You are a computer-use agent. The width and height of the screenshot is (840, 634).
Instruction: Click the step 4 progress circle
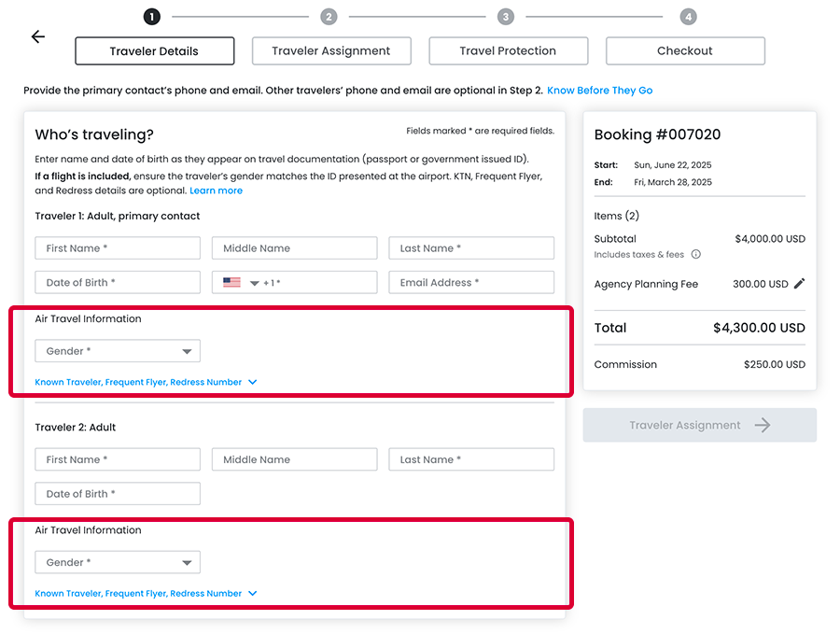pyautogui.click(x=688, y=17)
